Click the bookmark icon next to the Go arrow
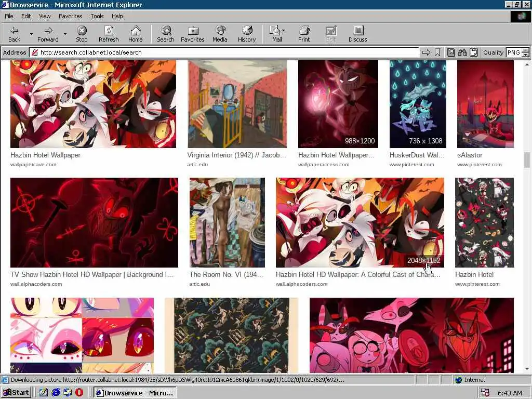Image resolution: width=532 pixels, height=399 pixels. click(437, 52)
